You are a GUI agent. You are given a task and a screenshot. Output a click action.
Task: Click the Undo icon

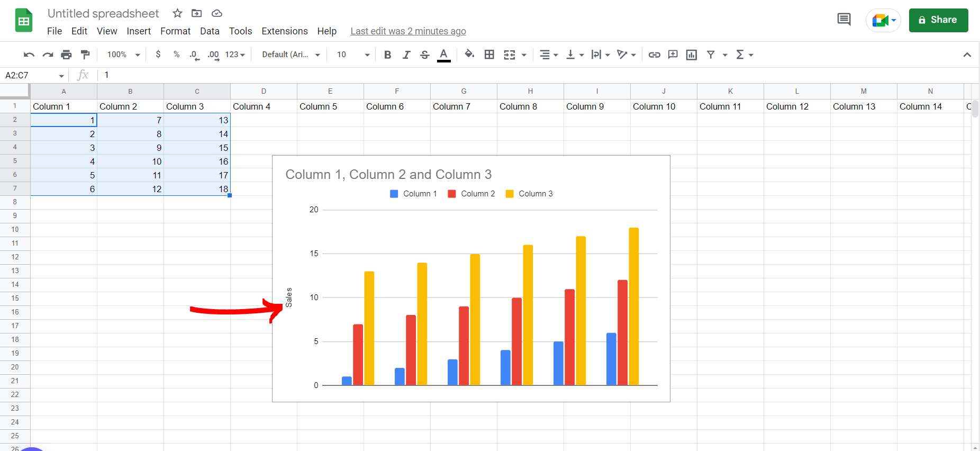pyautogui.click(x=29, y=55)
